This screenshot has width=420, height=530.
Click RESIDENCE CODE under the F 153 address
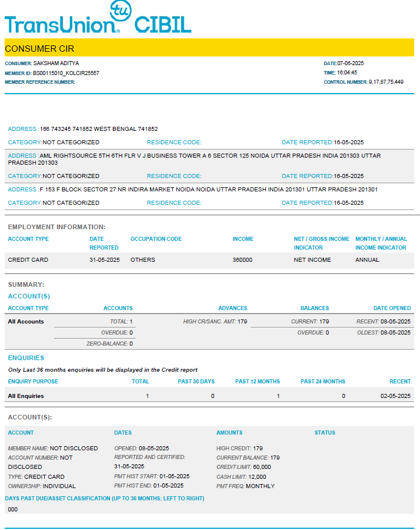click(174, 203)
